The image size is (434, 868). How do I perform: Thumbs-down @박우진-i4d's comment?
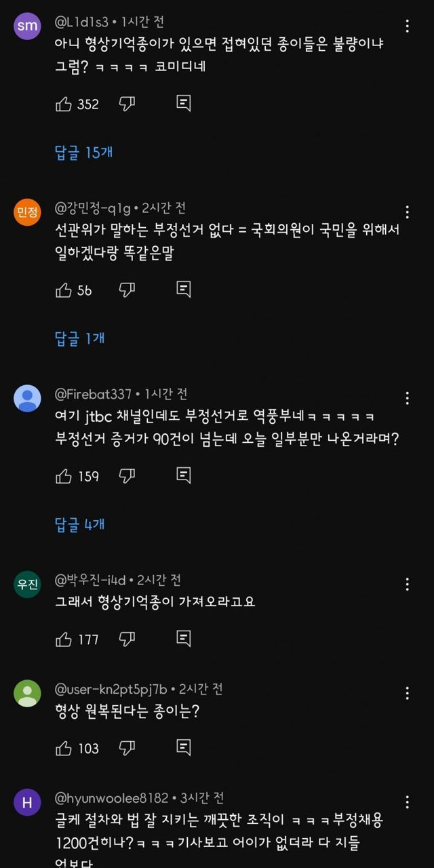[x=127, y=639]
